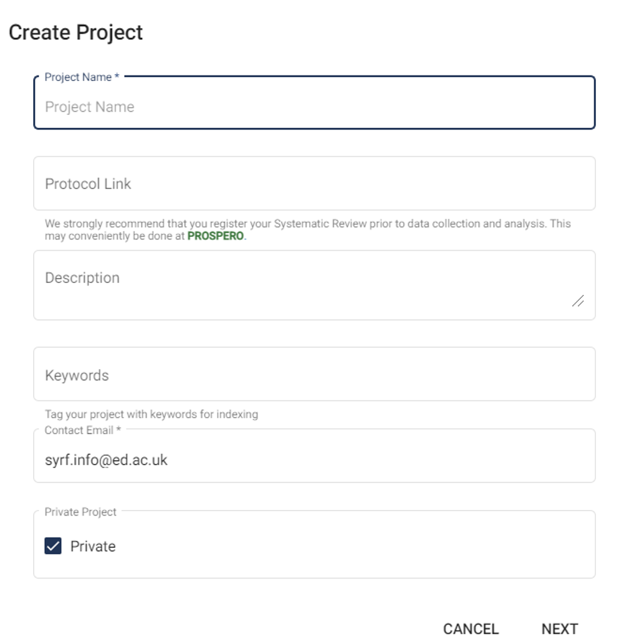Image resolution: width=644 pixels, height=644 pixels.
Task: Select the Keywords input field
Action: 314,375
